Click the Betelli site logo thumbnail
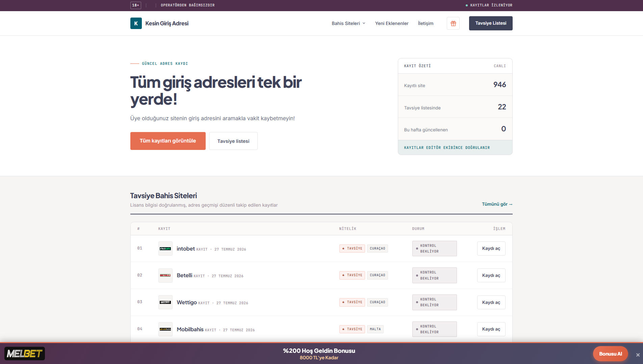Image resolution: width=643 pixels, height=364 pixels. 165,276
